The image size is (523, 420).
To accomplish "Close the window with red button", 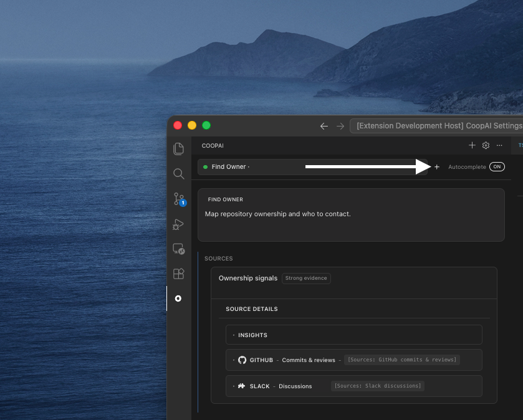I will 178,125.
